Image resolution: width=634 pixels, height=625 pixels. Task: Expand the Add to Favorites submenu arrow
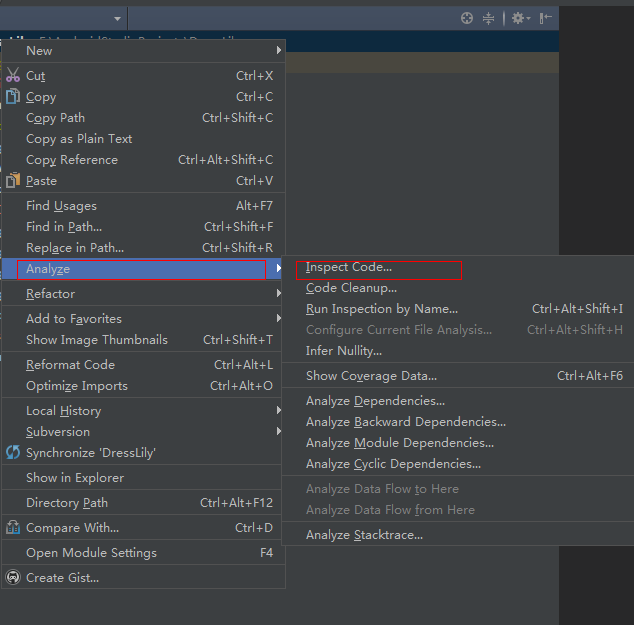(279, 318)
